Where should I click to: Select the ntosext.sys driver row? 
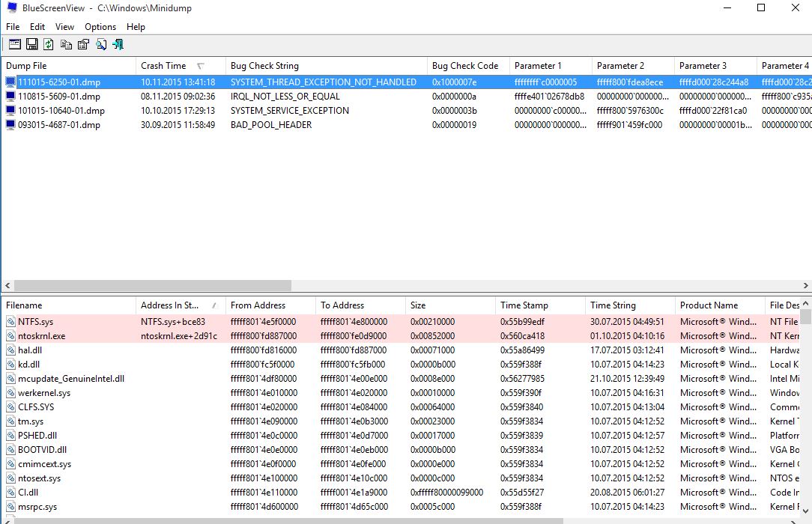(401, 478)
